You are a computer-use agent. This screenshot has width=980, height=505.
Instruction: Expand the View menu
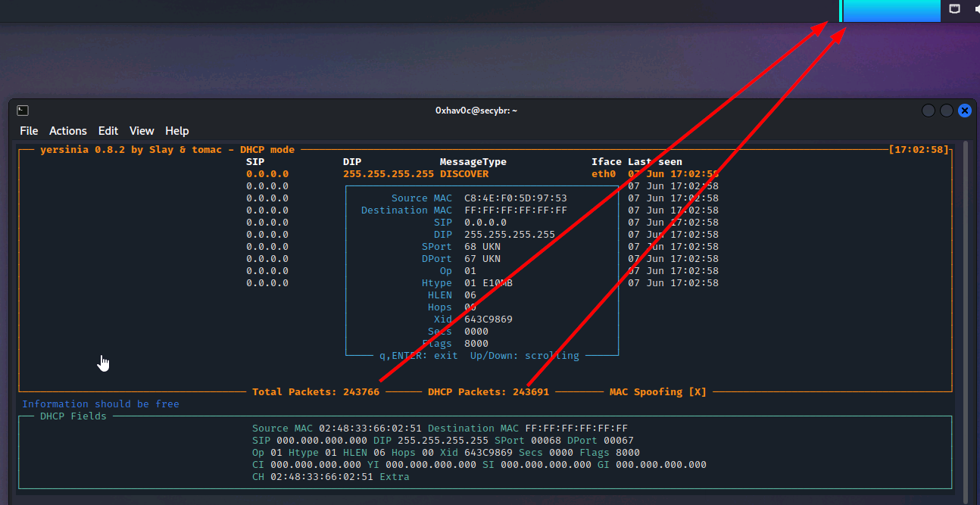point(142,131)
